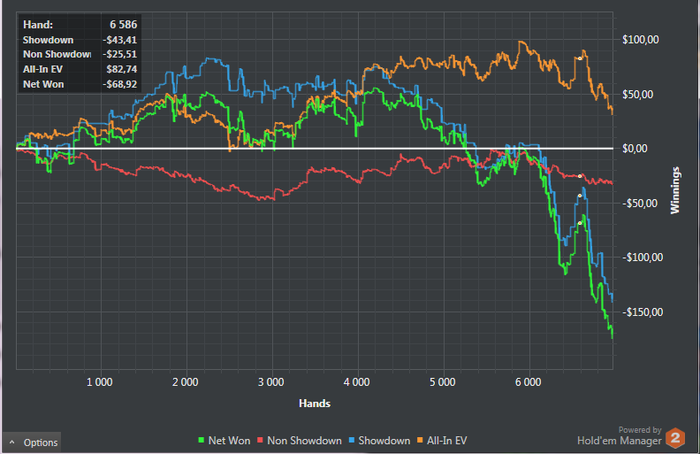Click the Hold'em Manager 2 logo icon
This screenshot has width=700, height=454.
click(675, 438)
